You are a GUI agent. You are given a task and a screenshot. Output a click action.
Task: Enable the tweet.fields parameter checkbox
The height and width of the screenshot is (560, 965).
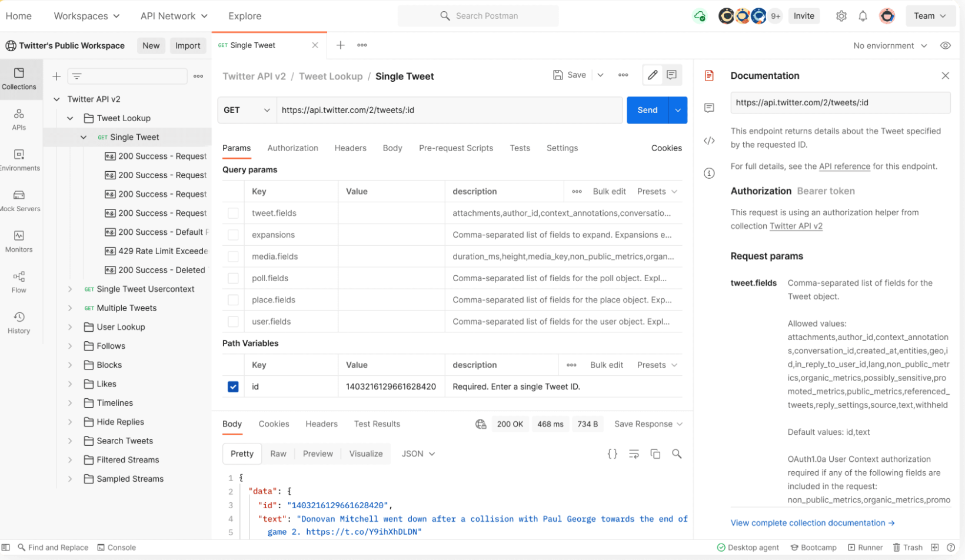pyautogui.click(x=233, y=213)
